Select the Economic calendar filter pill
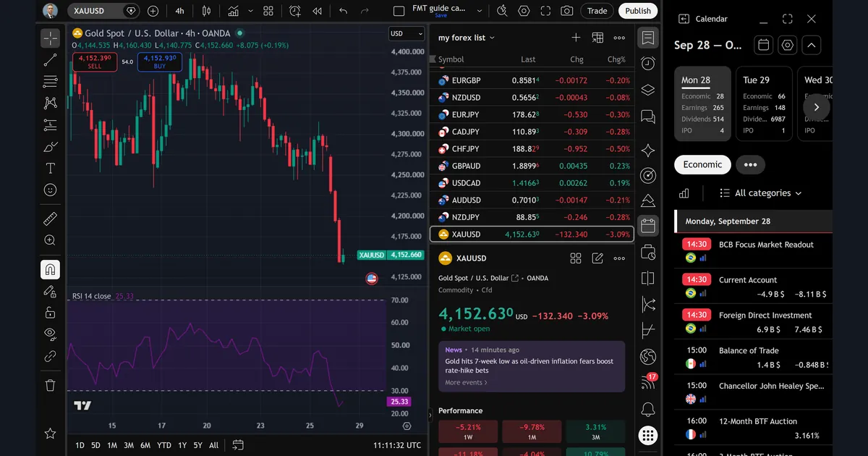 [702, 164]
